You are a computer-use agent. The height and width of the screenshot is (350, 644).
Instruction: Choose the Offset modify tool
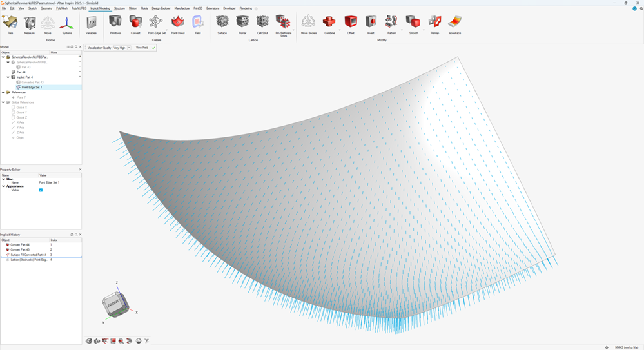tap(351, 23)
